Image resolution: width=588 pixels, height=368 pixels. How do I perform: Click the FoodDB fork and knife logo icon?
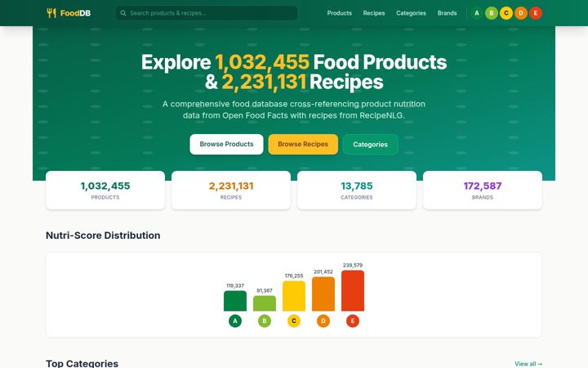51,13
